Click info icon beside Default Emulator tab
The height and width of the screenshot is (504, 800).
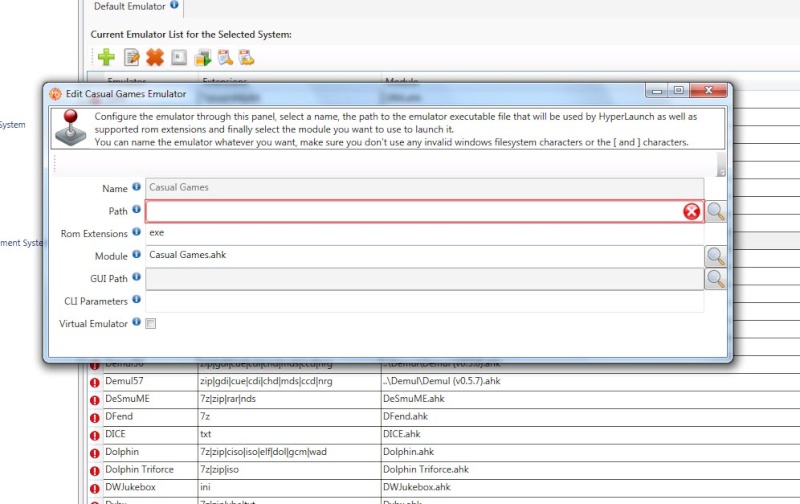[174, 5]
